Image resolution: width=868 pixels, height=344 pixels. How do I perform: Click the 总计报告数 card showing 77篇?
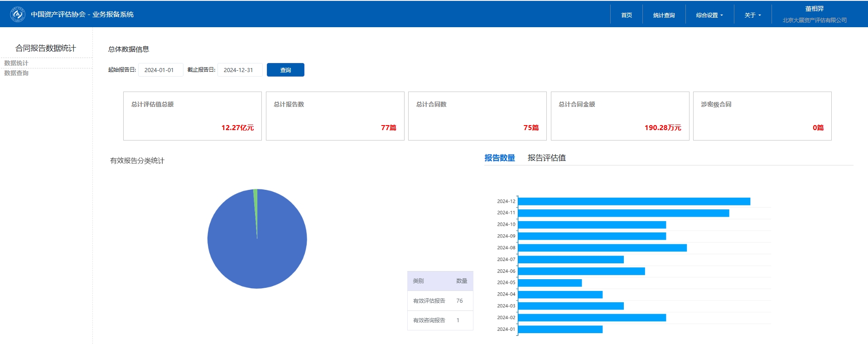click(335, 116)
